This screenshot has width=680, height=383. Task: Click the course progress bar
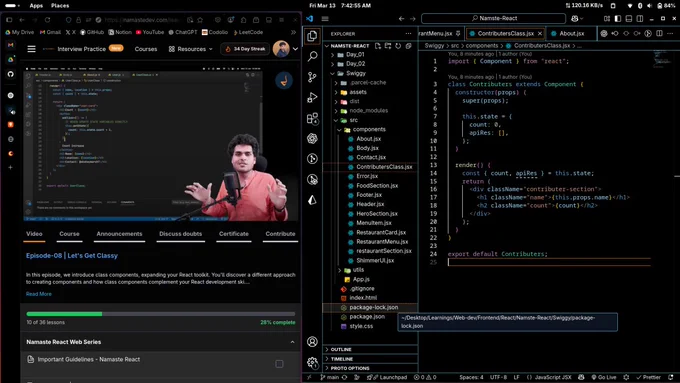[x=160, y=314]
